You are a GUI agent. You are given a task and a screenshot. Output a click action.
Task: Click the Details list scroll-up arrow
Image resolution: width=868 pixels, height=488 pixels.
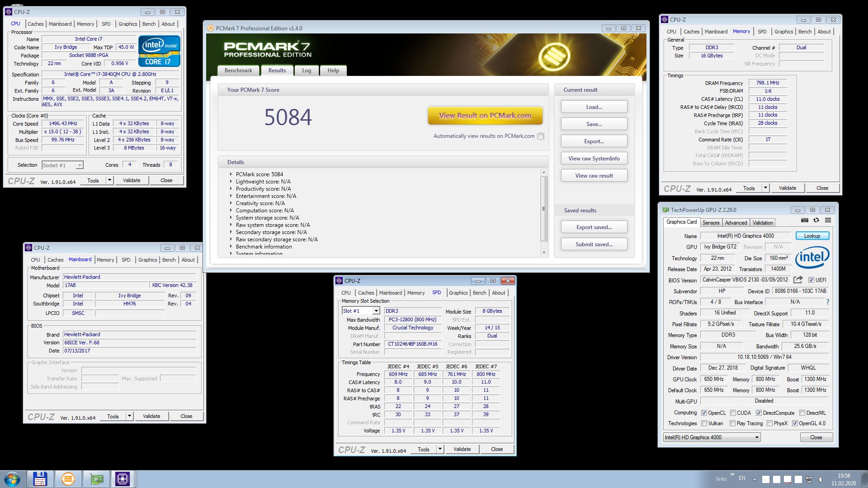[544, 172]
